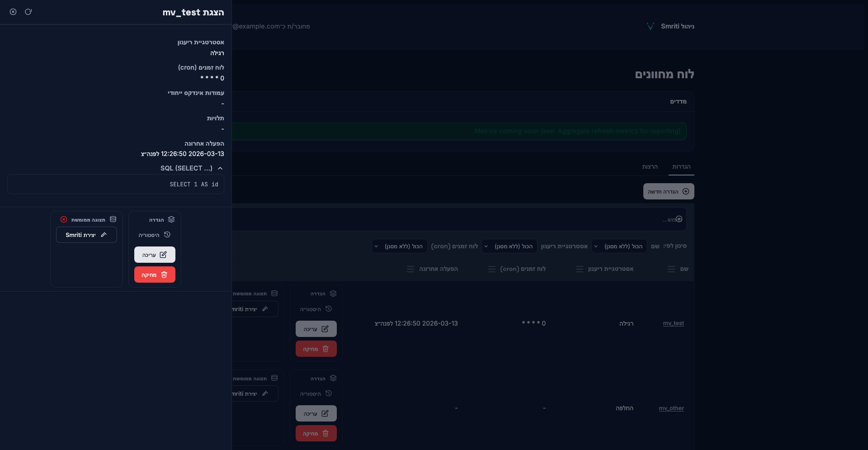Screen dimensions: 868x450
Task: Close the mv_test view drawer
Action: click(x=13, y=12)
